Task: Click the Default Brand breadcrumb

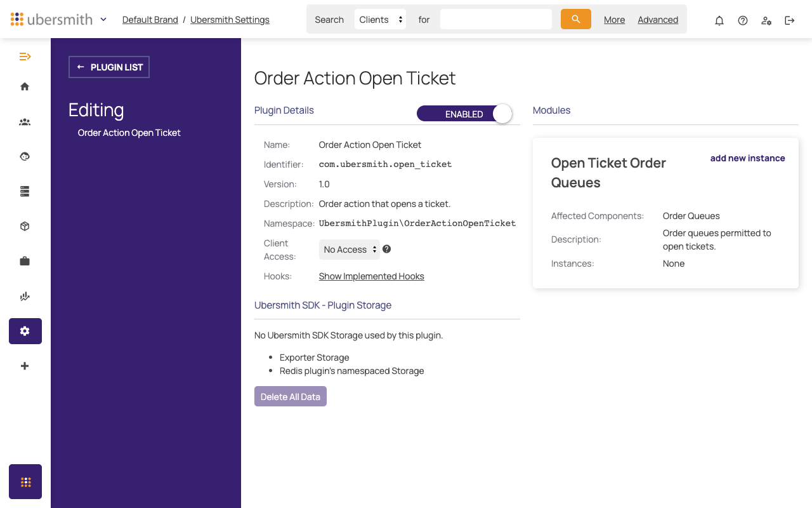Action: pos(150,20)
